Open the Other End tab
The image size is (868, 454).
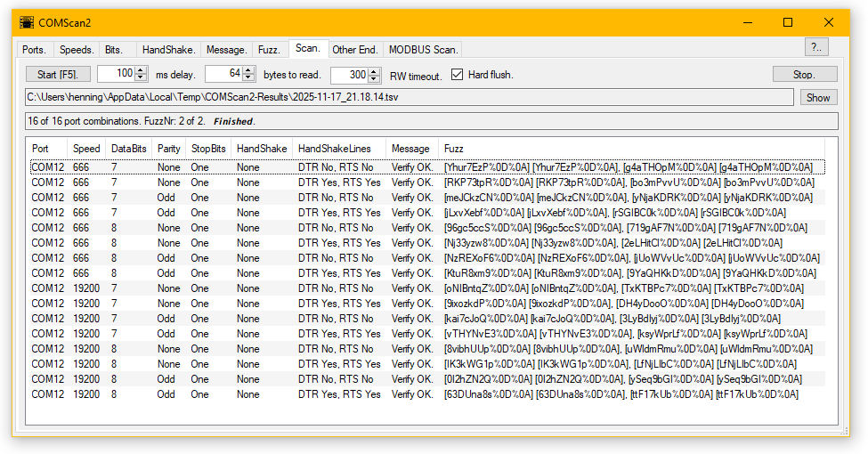pyautogui.click(x=355, y=49)
